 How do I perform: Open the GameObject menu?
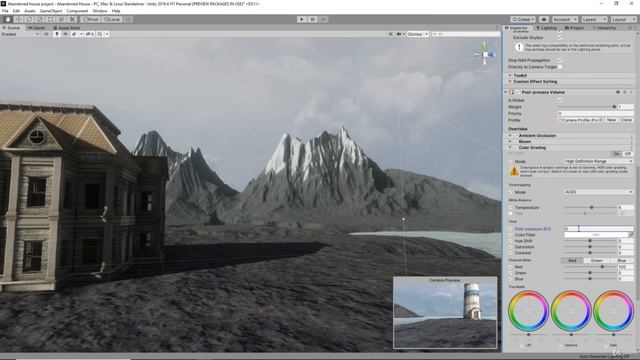coord(51,11)
